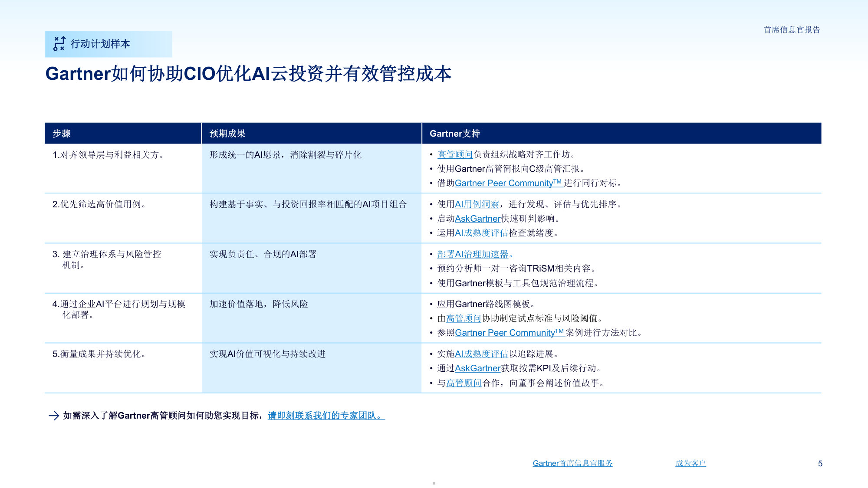
Task: Click outcome 加速价值落地，降低风险
Action: (x=259, y=304)
